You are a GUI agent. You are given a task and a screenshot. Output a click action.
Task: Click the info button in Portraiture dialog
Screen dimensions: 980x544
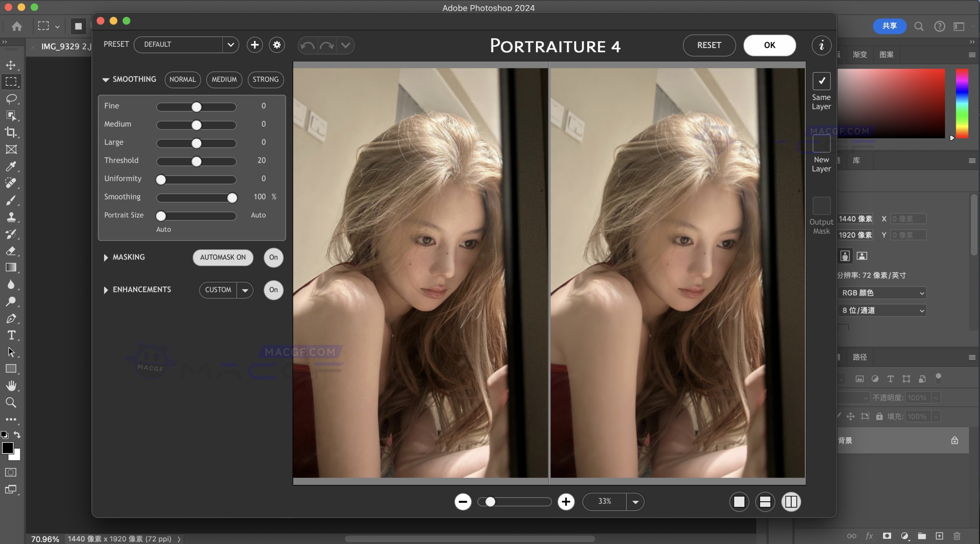pos(821,45)
